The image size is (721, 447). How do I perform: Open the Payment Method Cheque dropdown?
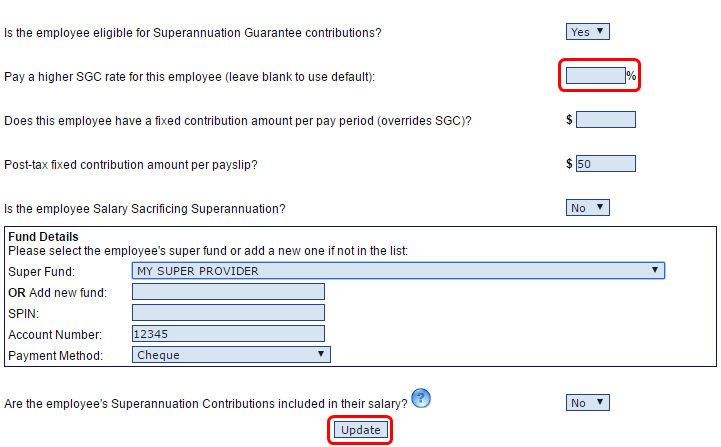click(x=231, y=355)
